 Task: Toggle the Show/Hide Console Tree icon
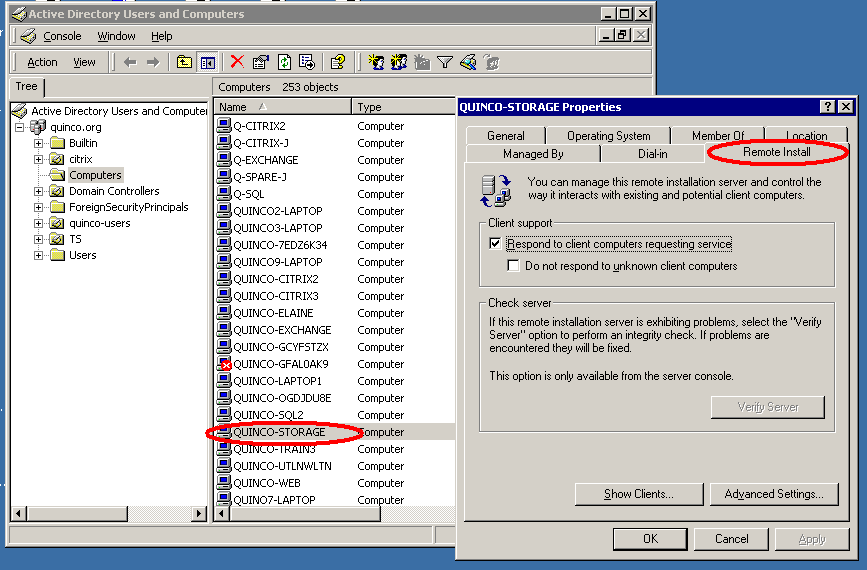click(x=207, y=62)
